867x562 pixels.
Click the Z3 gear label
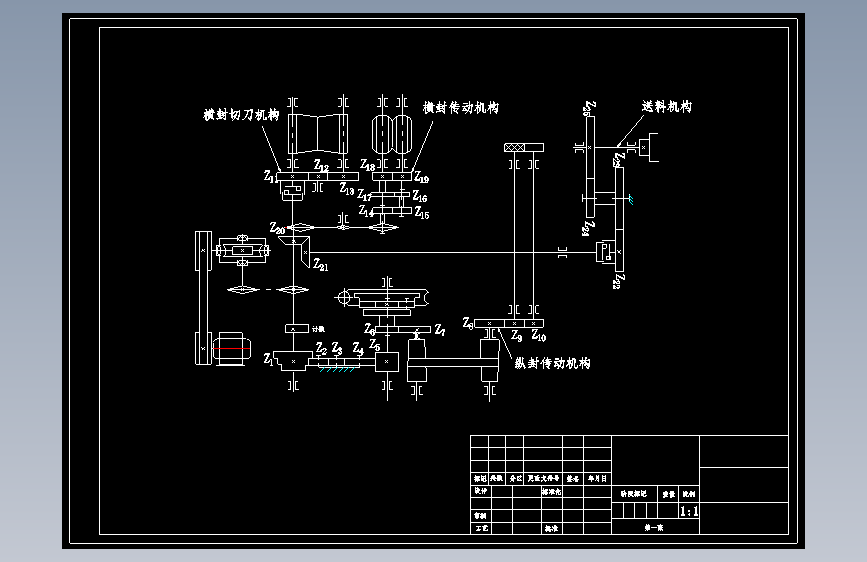[x=337, y=348]
